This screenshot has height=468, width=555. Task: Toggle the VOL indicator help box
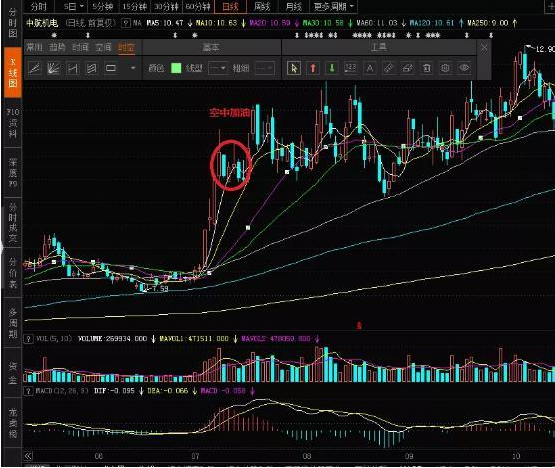click(x=28, y=339)
